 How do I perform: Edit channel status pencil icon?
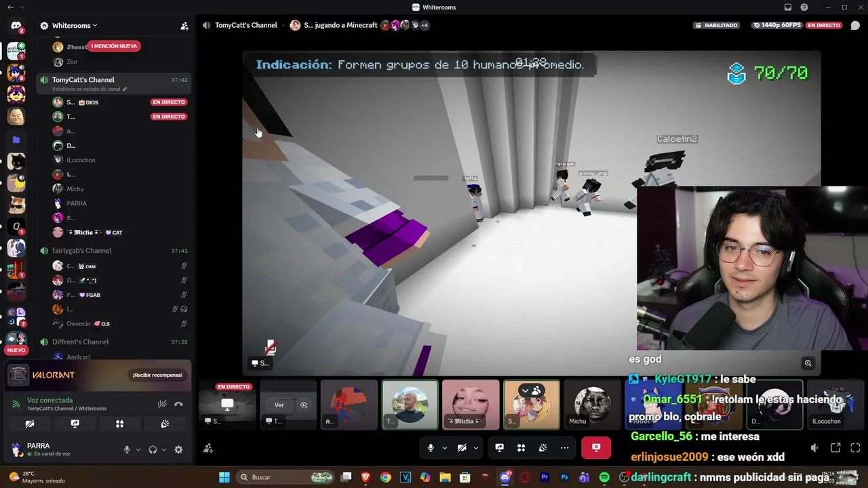124,89
